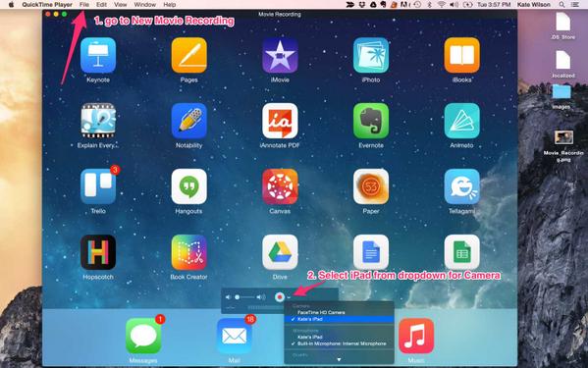The image size is (588, 368).
Task: Click the loud speaker icon in recording controls
Action: [x=261, y=297]
